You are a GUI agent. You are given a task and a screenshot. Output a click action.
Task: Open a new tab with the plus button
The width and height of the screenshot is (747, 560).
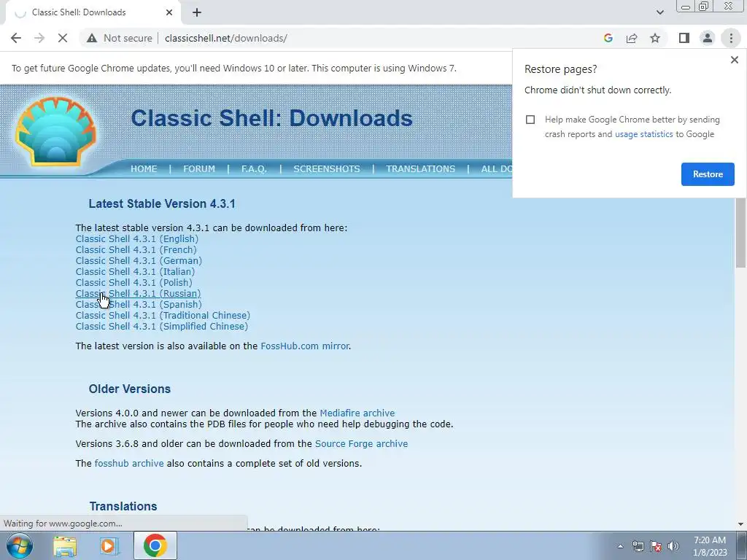point(197,12)
